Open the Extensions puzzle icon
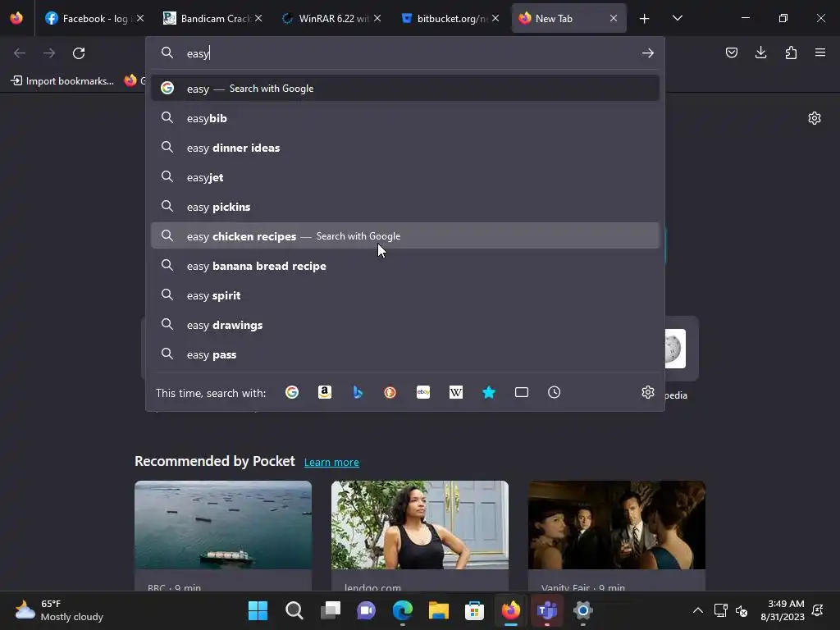 (791, 52)
